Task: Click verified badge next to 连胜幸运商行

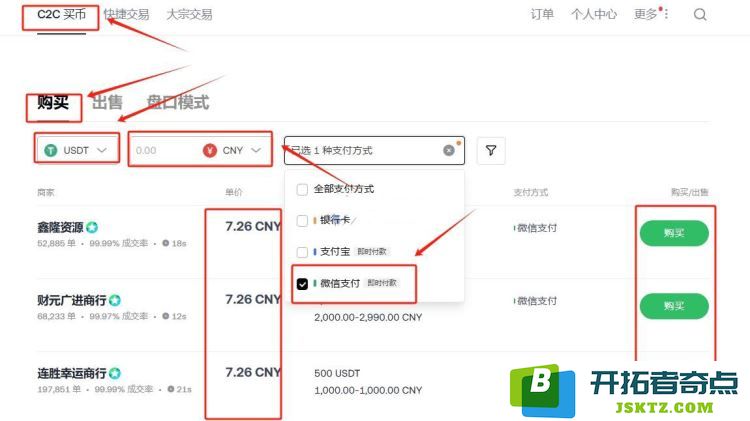Action: pyautogui.click(x=115, y=373)
